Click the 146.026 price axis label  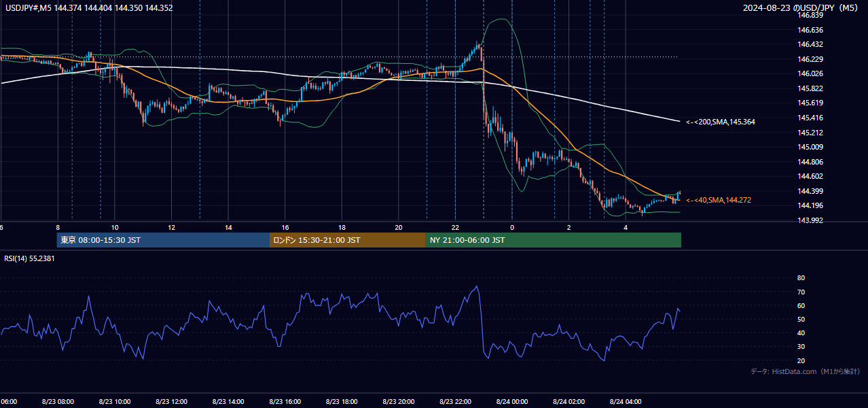(x=810, y=73)
